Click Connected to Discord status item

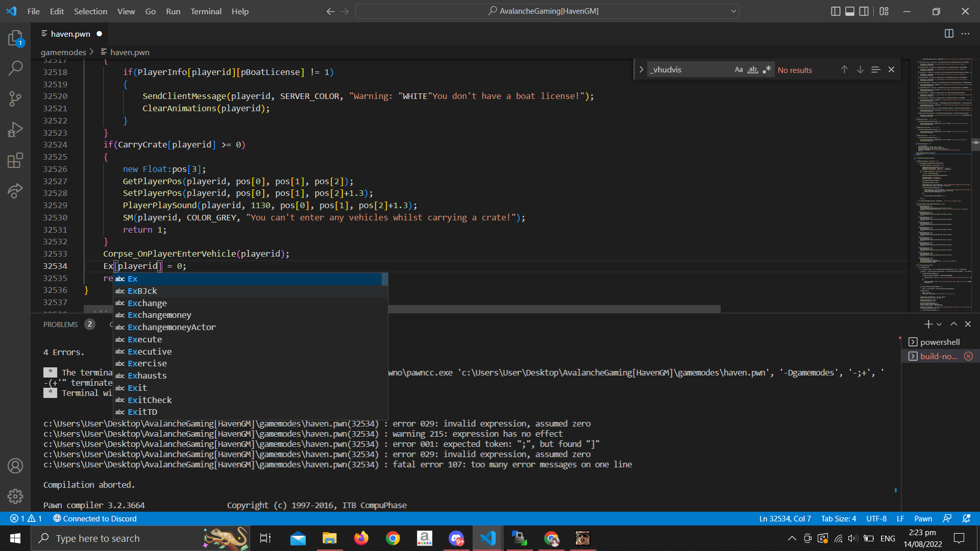point(95,519)
